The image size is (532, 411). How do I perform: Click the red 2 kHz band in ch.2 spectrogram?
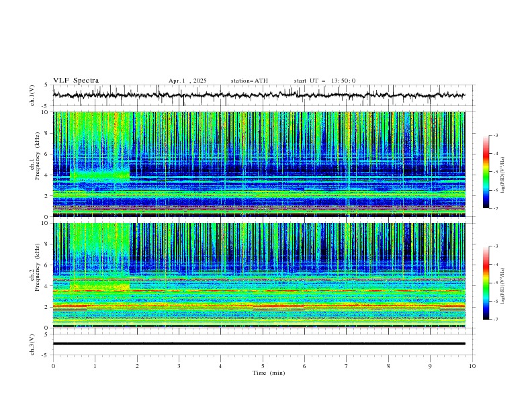tap(259, 306)
